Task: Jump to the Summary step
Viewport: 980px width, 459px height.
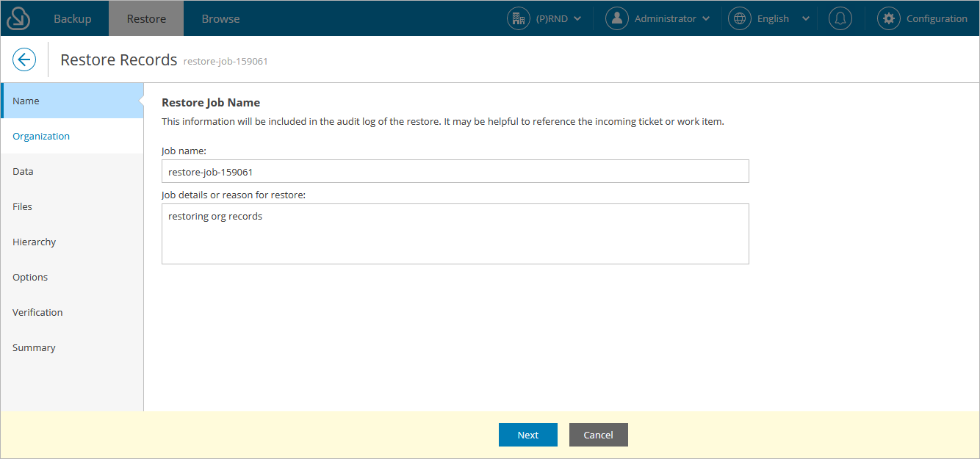Action: 72,347
